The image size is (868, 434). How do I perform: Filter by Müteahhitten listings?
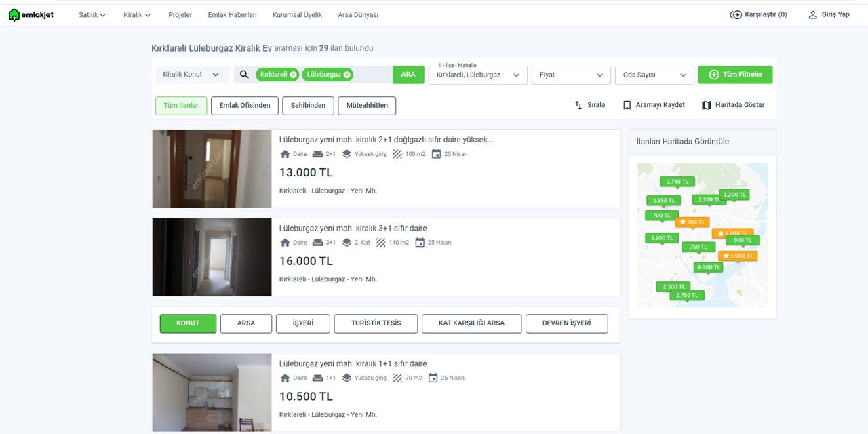tap(367, 106)
